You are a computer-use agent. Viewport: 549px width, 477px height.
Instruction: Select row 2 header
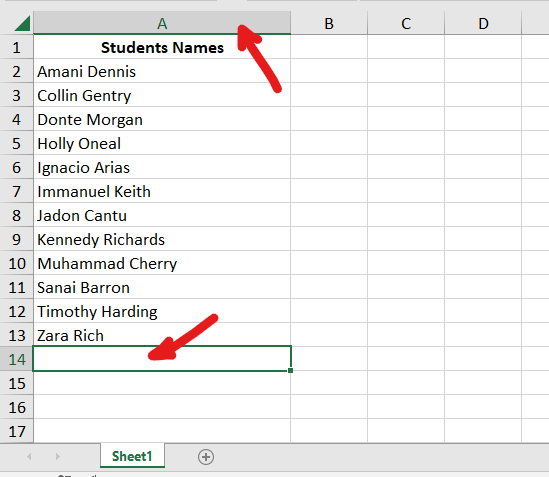click(x=16, y=71)
